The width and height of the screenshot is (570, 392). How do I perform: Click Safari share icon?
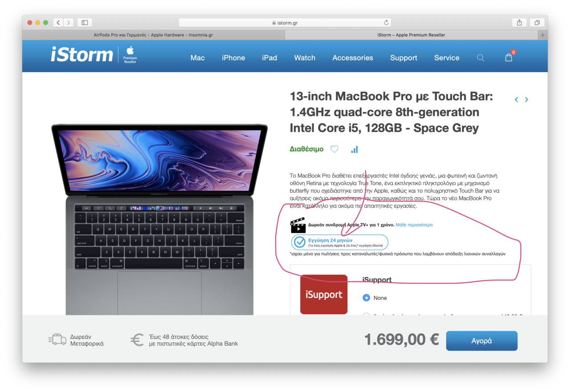pyautogui.click(x=519, y=22)
